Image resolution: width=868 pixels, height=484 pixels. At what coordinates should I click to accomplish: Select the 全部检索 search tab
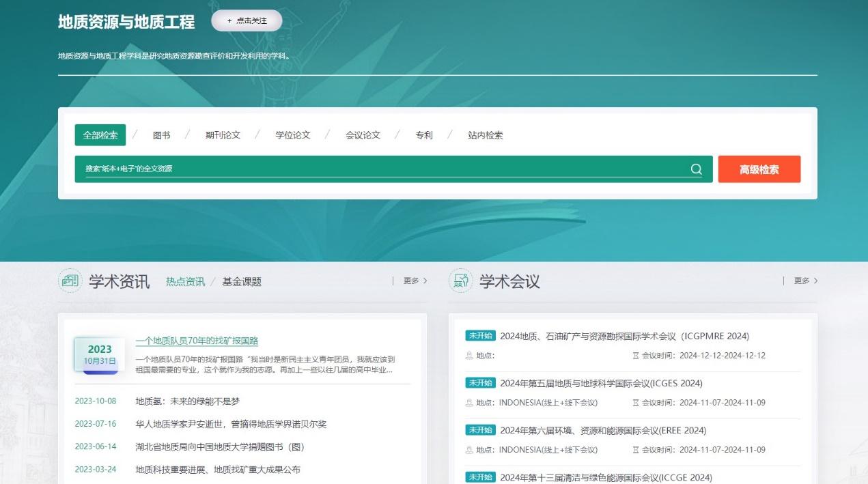100,135
